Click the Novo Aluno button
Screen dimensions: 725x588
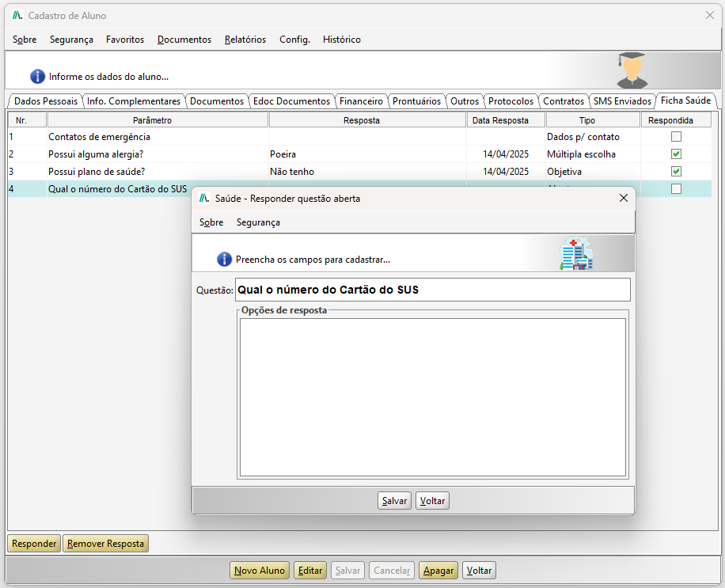260,571
